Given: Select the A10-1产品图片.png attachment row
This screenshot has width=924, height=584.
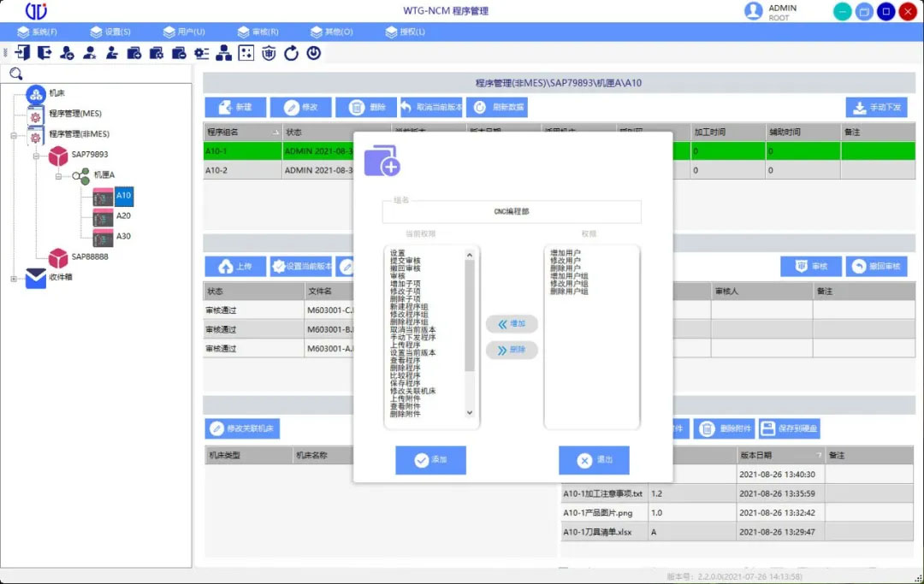Looking at the screenshot, I should (737, 513).
